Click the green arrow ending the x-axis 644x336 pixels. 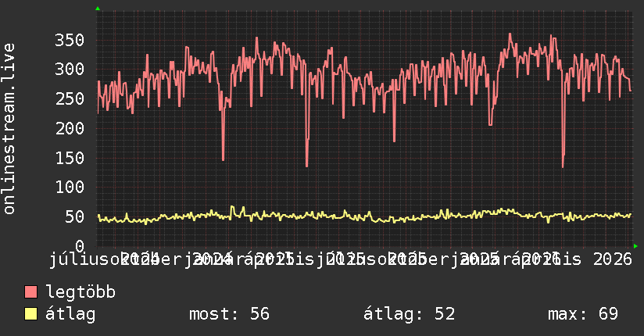click(x=635, y=246)
